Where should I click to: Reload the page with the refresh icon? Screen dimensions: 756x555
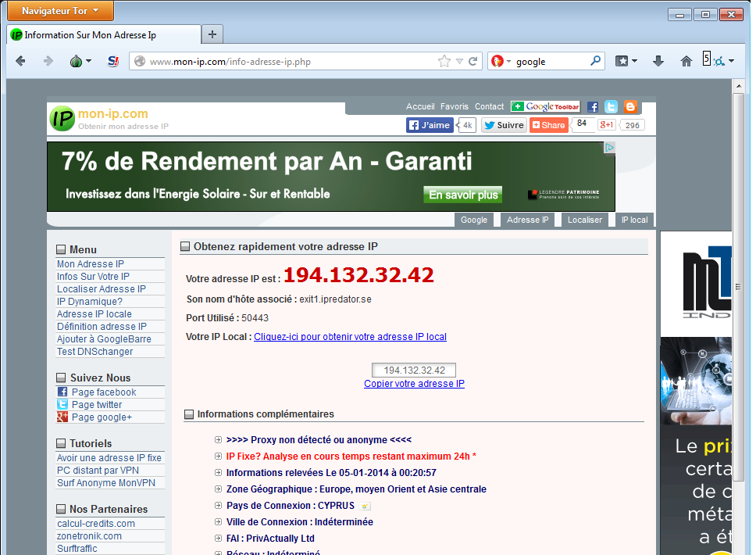[473, 61]
